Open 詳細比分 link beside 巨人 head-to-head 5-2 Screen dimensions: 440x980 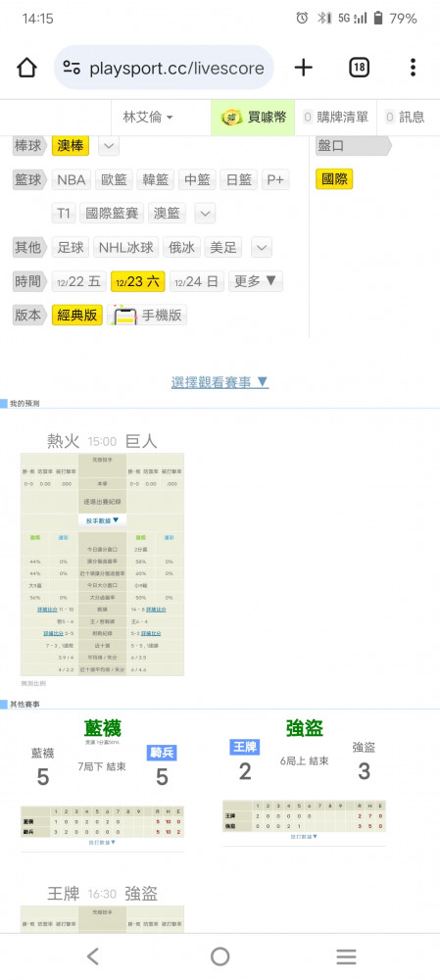pos(151,634)
